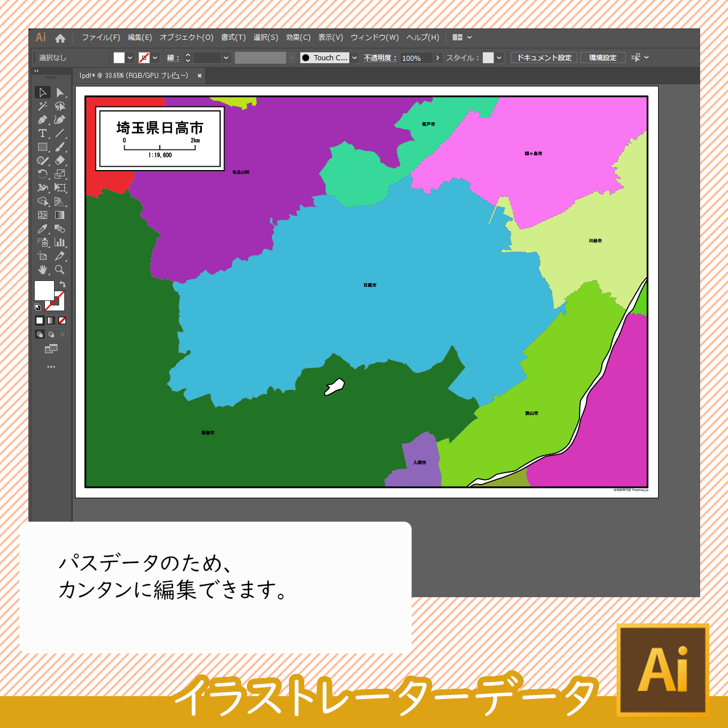The width and height of the screenshot is (728, 728).
Task: Switch to the 1pdf* document tab
Action: 134,76
